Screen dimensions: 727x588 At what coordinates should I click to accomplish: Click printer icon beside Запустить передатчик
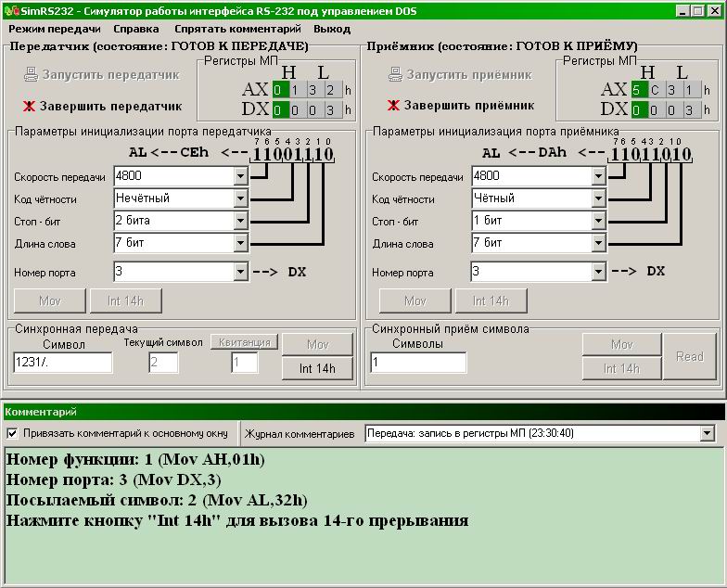(31, 75)
